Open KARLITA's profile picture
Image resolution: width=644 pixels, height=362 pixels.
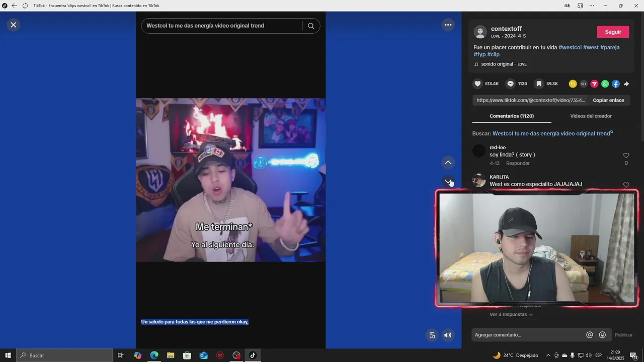(479, 180)
